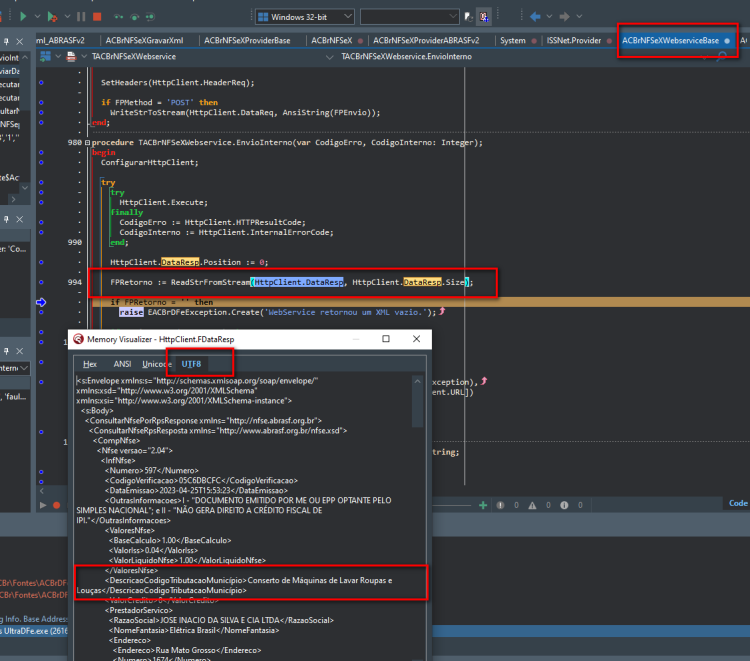750x661 pixels.
Task: Switch to ACBrNFSeXGravarXml editor tab
Action: (144, 41)
